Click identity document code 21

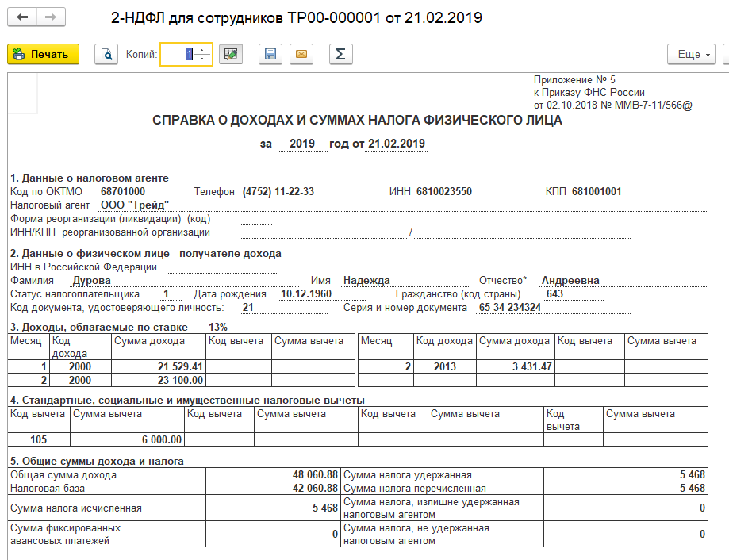tap(247, 308)
